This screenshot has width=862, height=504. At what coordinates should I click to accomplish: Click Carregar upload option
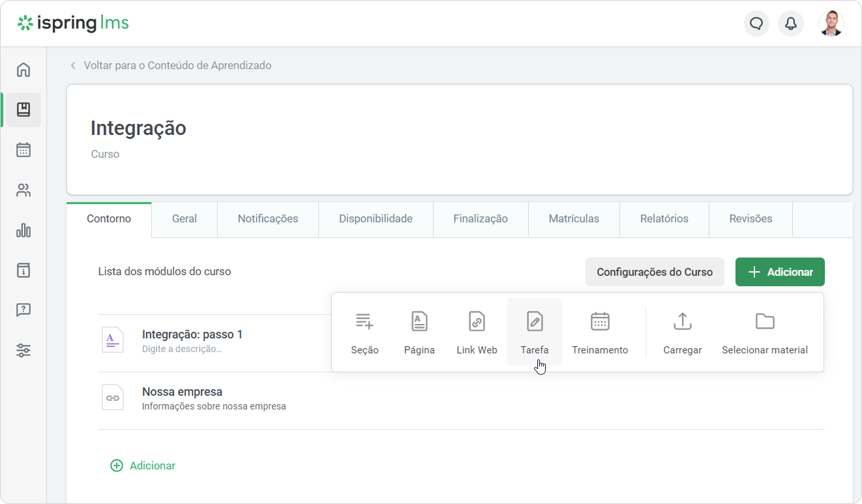(682, 333)
